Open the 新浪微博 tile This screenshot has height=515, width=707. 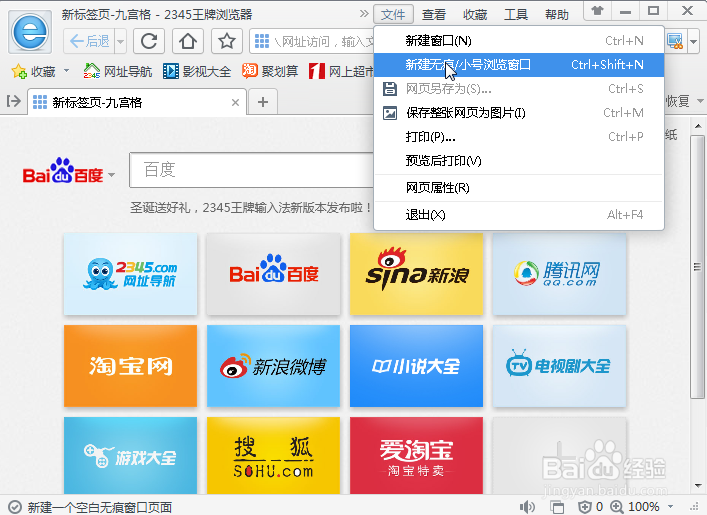(x=273, y=366)
